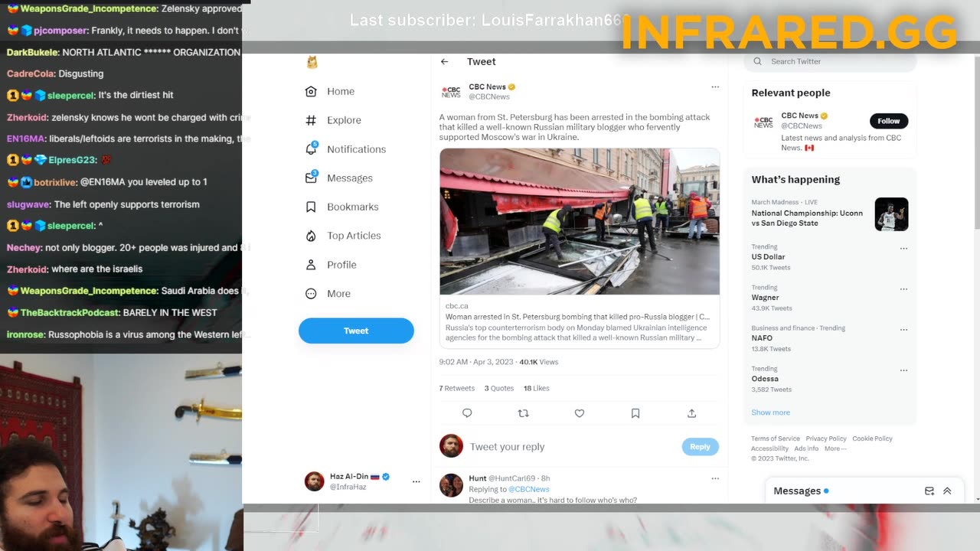Image resolution: width=980 pixels, height=551 pixels.
Task: Open Haz Al-Din account menu ellipsis
Action: [416, 481]
